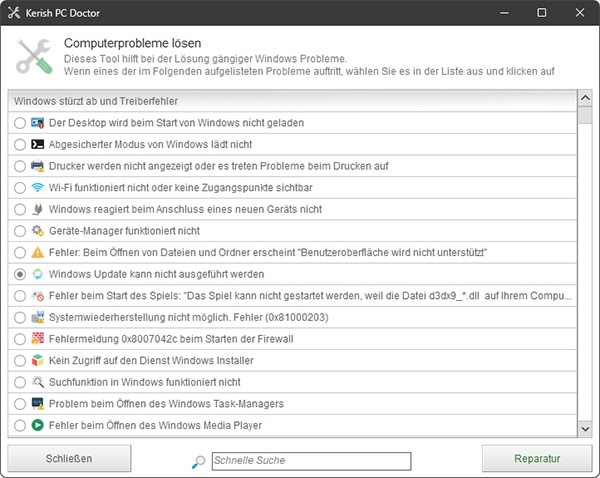Collapse the Windows stürzt ab und Treiberfehler header
600x478 pixels.
292,101
